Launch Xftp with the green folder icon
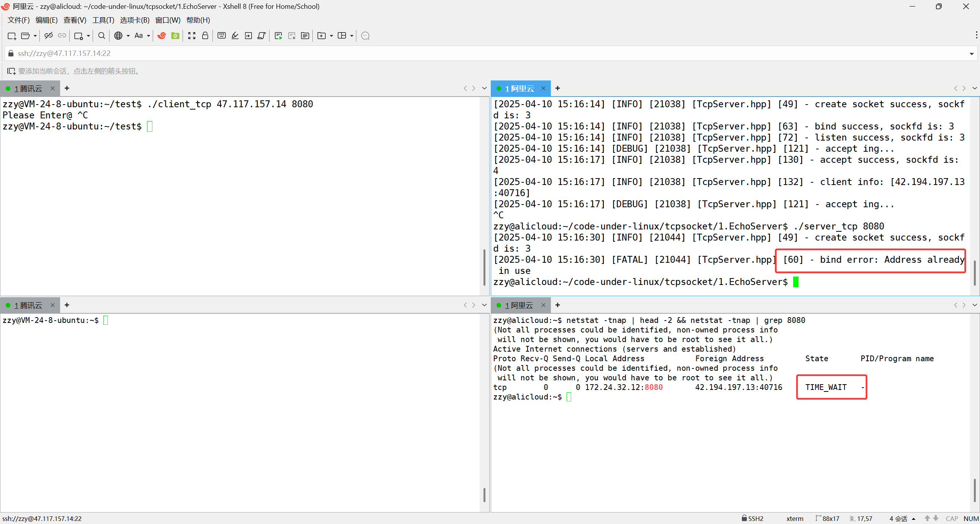This screenshot has height=524, width=980. (x=175, y=36)
